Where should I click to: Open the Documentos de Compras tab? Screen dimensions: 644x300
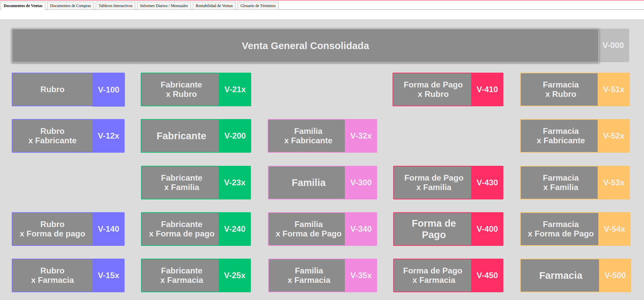tap(70, 6)
